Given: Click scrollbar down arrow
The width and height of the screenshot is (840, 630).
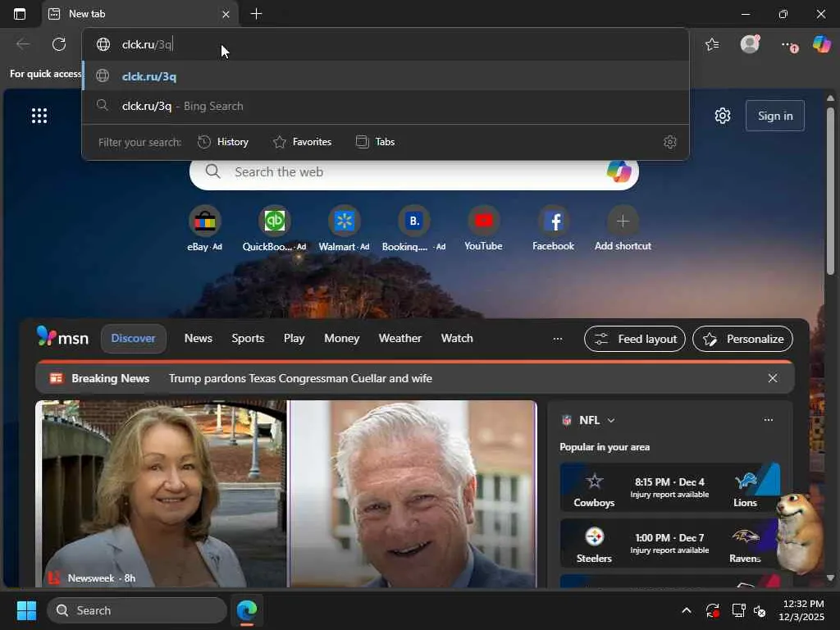Looking at the screenshot, I should (x=830, y=578).
